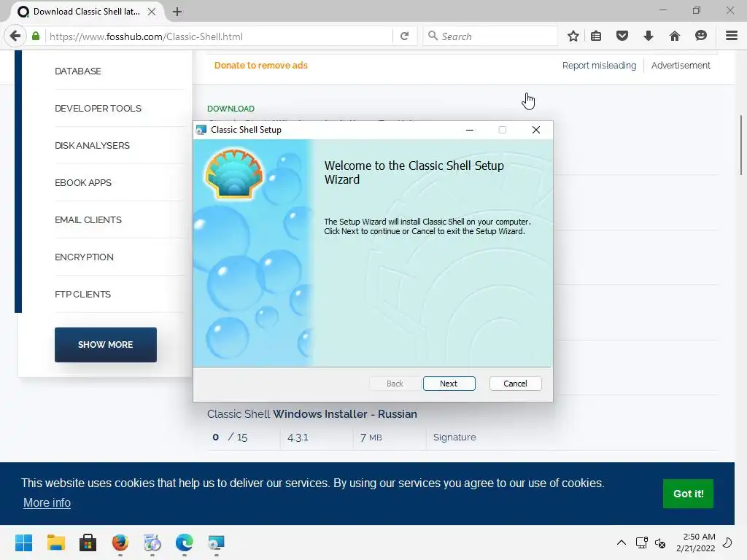
Task: Click the green padlock site security icon
Action: point(36,36)
